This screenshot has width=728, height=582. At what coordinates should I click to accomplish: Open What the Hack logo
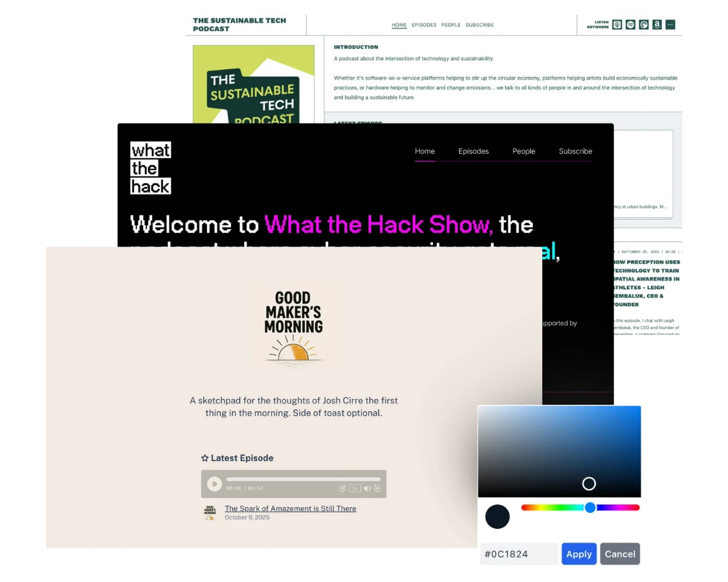[x=150, y=167]
